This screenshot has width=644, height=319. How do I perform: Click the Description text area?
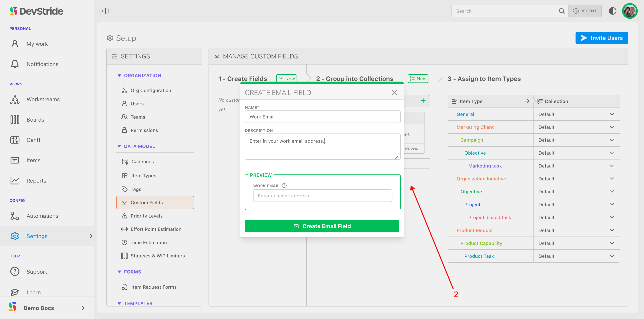[323, 147]
